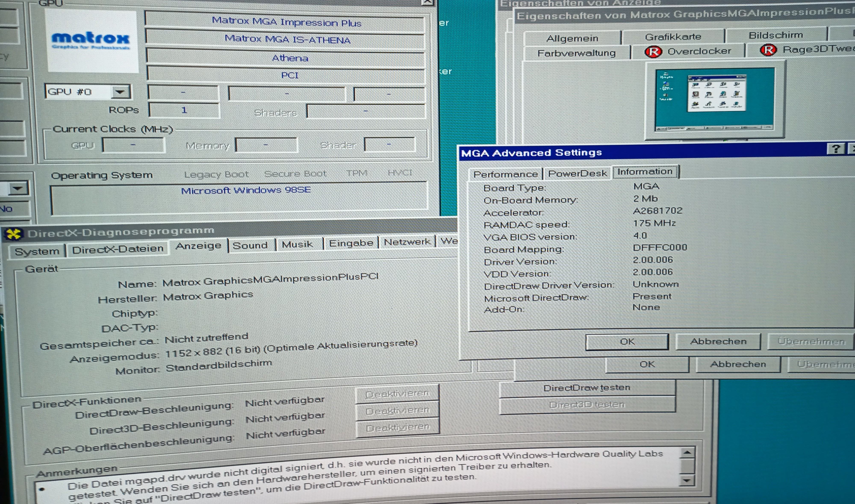Click the RAMDAC speed value '175 MHz'

(654, 223)
